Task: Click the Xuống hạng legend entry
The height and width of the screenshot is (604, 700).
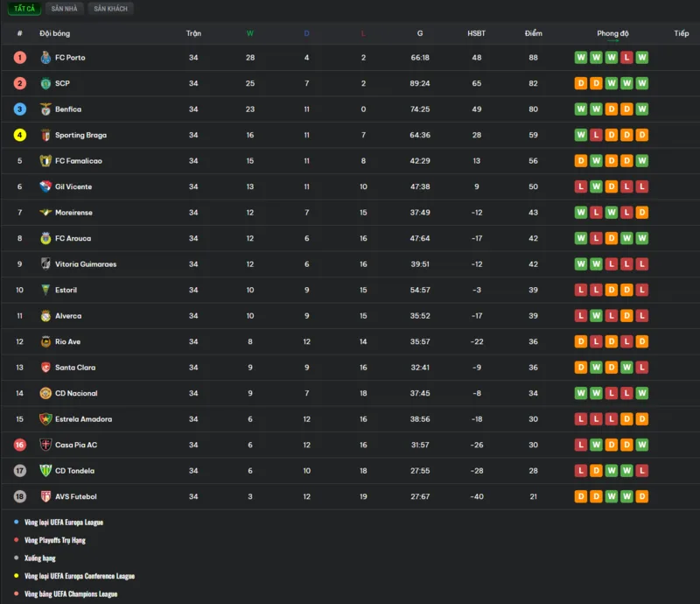Action: pos(40,558)
